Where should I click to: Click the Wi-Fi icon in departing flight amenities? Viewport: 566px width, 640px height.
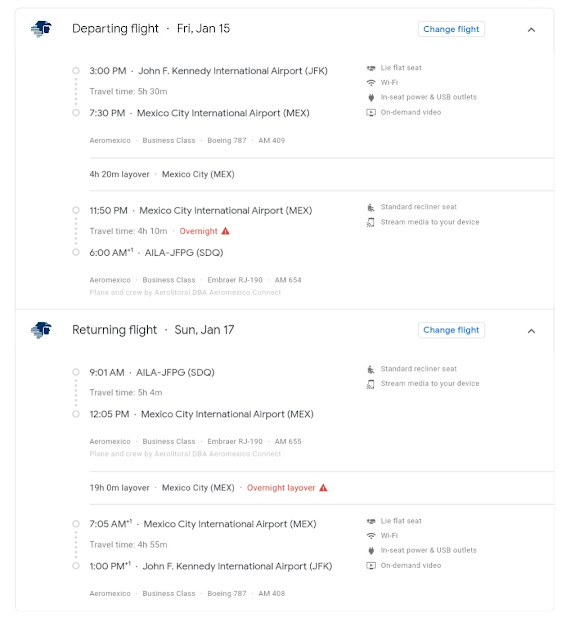[x=371, y=82]
